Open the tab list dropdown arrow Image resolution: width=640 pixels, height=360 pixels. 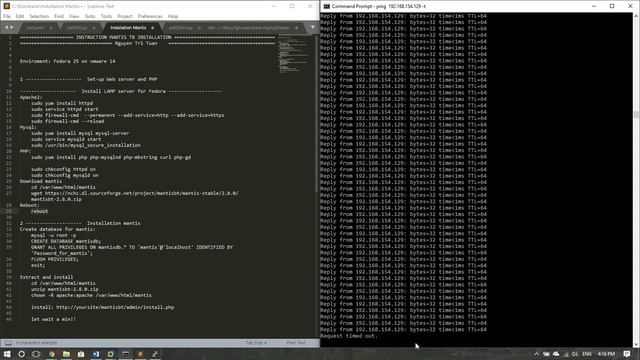tap(313, 28)
